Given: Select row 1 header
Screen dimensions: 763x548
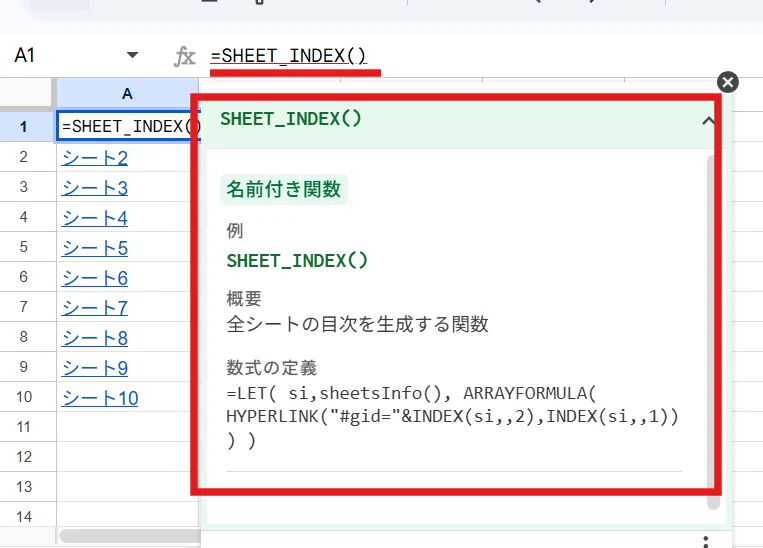Looking at the screenshot, I should (26, 127).
